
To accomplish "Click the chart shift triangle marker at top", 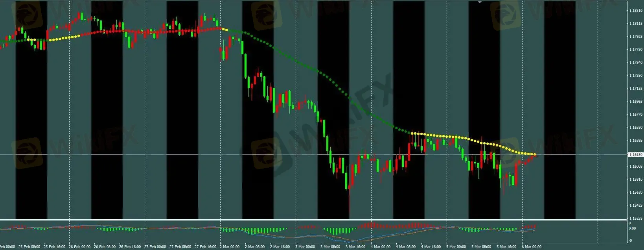I will tap(479, 2).
